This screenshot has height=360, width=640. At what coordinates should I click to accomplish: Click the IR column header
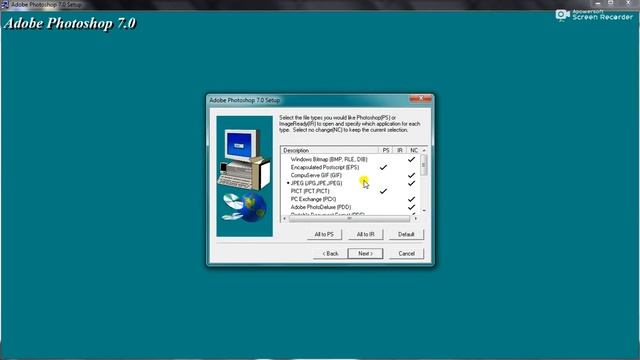pos(400,150)
